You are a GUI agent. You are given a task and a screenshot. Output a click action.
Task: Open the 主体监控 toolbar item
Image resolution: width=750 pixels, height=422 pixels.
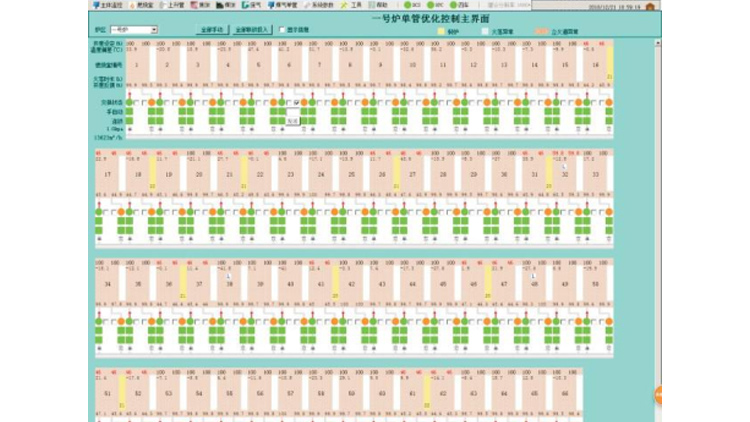point(108,5)
